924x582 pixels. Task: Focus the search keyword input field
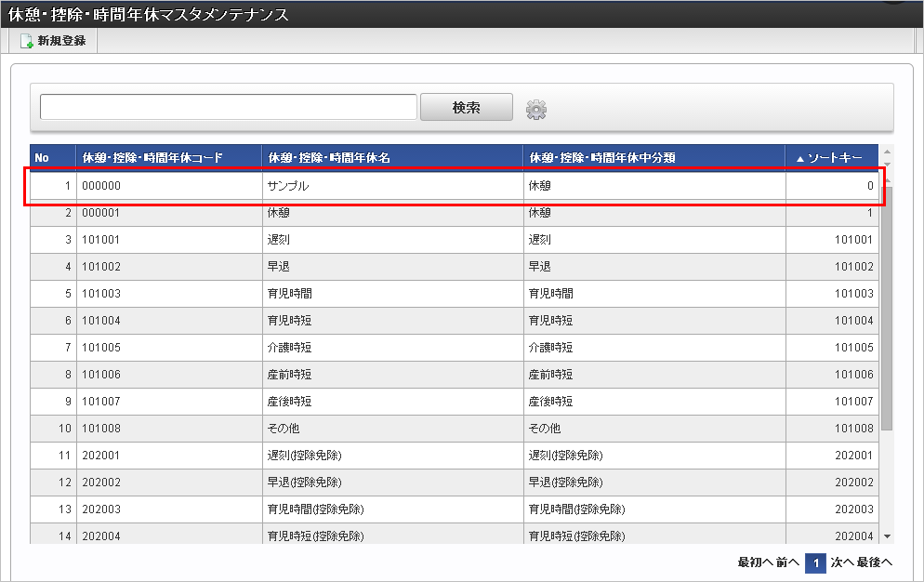coord(229,107)
